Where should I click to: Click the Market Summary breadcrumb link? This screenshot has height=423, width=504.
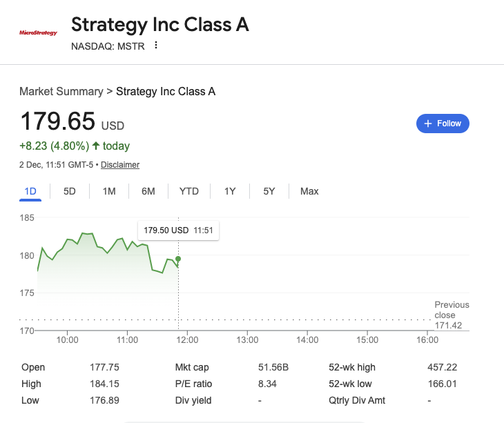(x=60, y=92)
